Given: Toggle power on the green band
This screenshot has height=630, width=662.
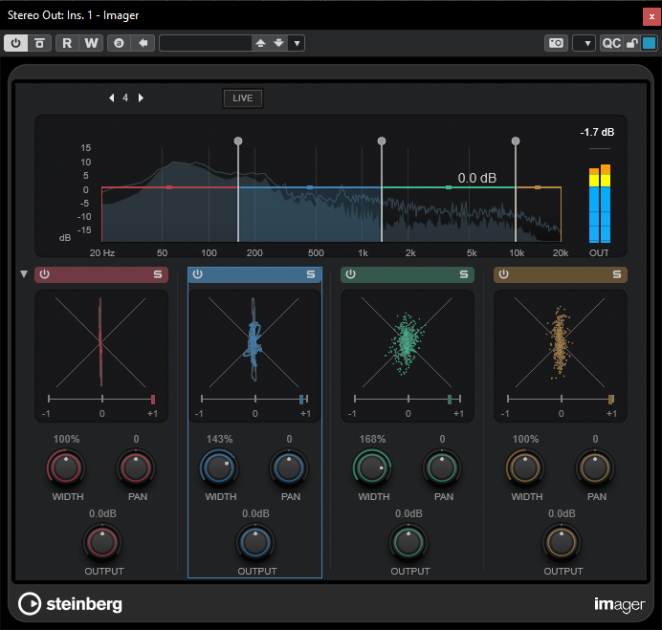Looking at the screenshot, I should [350, 274].
